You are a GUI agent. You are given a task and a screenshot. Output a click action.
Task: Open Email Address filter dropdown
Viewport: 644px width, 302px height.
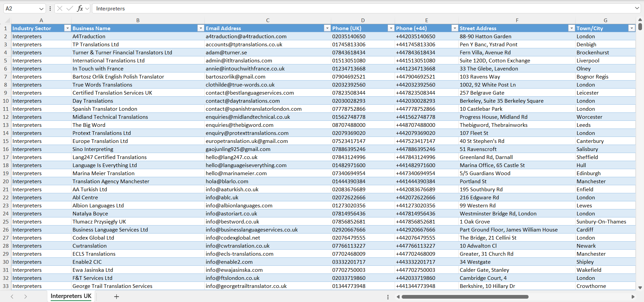327,28
